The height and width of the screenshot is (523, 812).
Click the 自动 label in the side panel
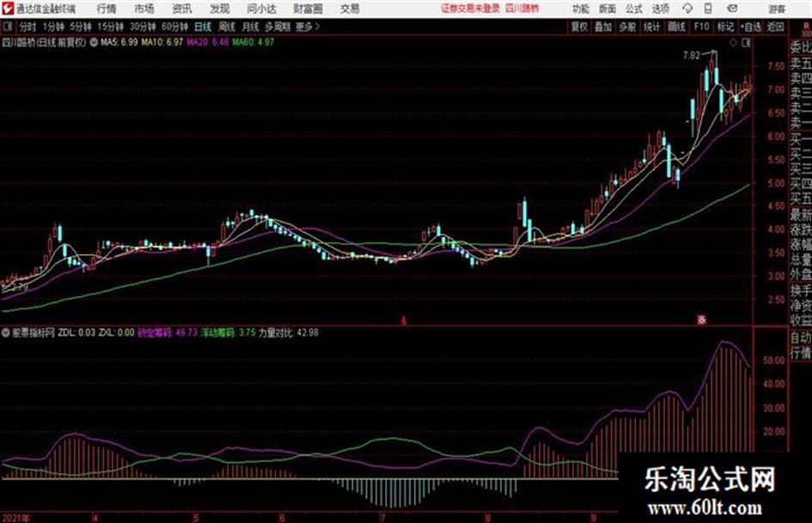point(801,338)
